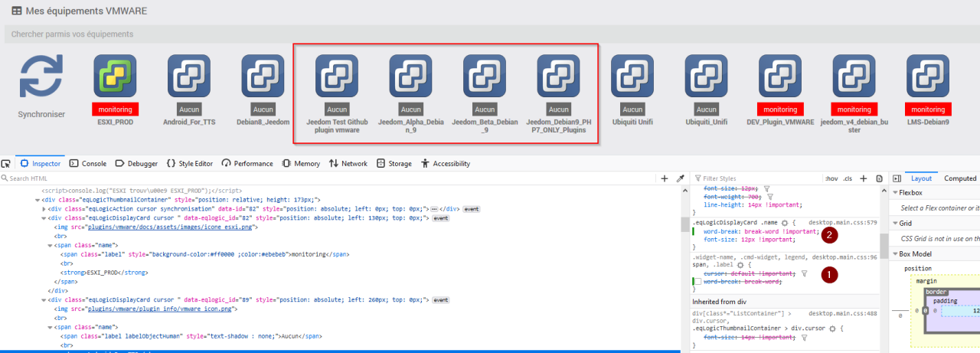Collapse the span name node above monitoring label

(x=51, y=245)
